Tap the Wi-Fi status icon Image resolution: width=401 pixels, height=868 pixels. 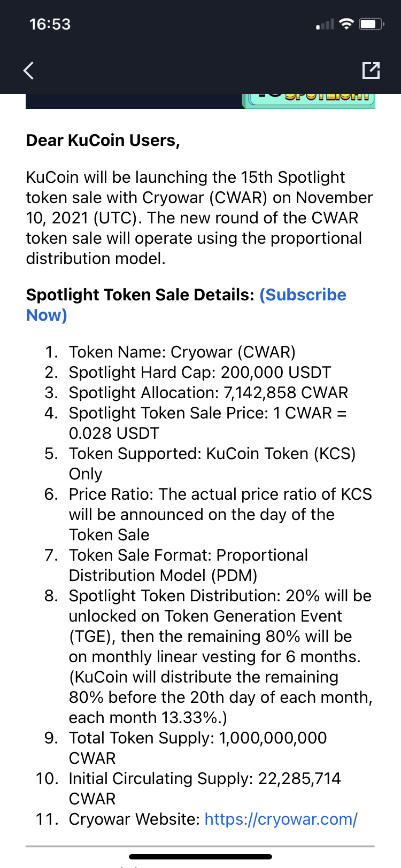347,24
